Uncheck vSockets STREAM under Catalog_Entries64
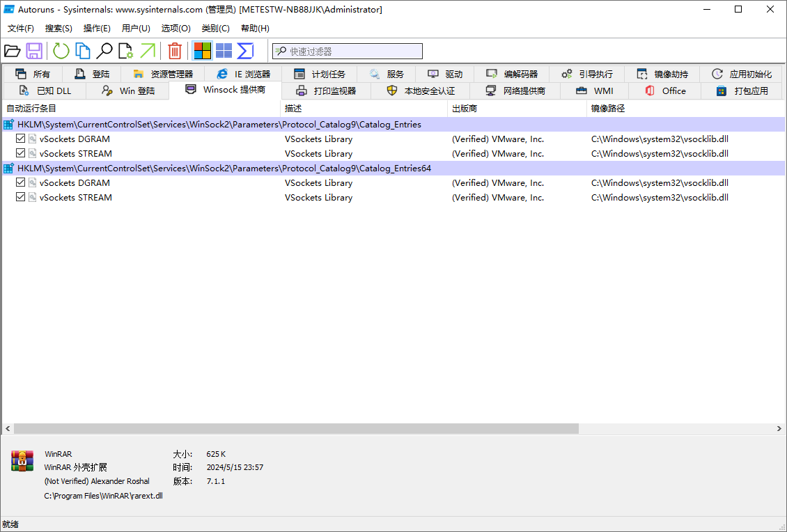Screen dimensions: 787x532 (21, 197)
